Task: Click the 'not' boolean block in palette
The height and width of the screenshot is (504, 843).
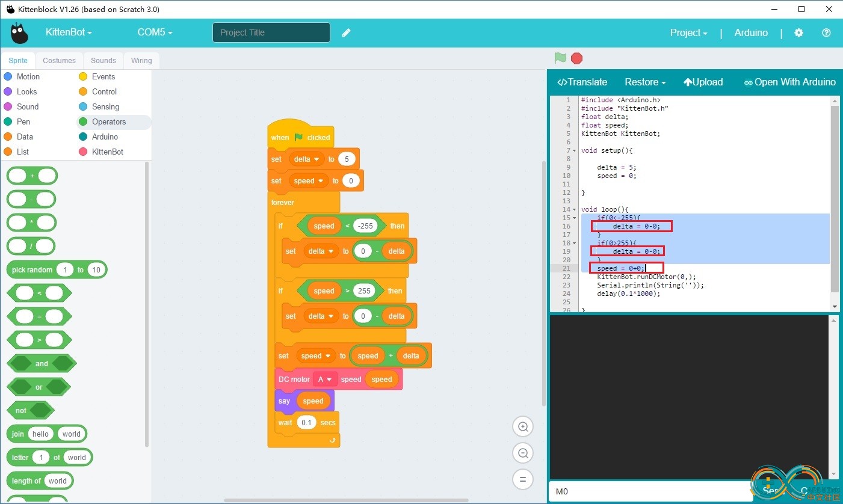Action: click(30, 410)
